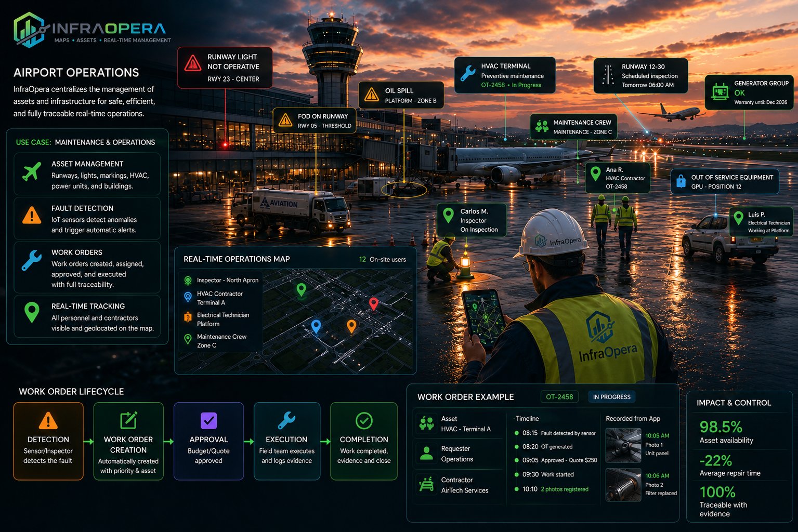Click the green crew icon on MAINTENANCE CREW card
Image resolution: width=798 pixels, height=532 pixels.
pyautogui.click(x=542, y=126)
